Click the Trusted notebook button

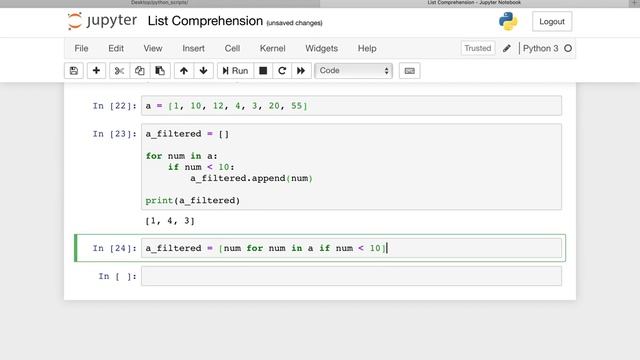478,48
